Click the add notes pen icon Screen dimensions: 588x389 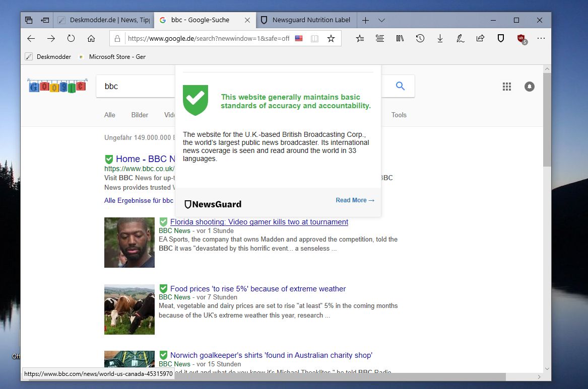(460, 38)
